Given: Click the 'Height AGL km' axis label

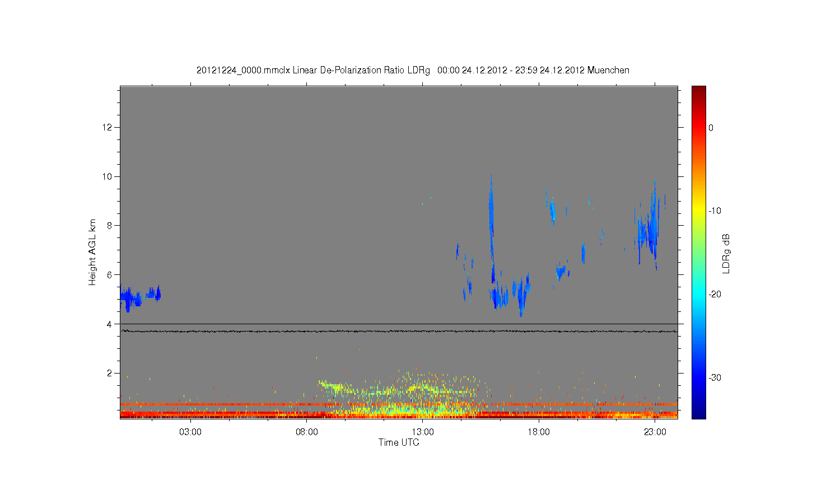Looking at the screenshot, I should (92, 252).
